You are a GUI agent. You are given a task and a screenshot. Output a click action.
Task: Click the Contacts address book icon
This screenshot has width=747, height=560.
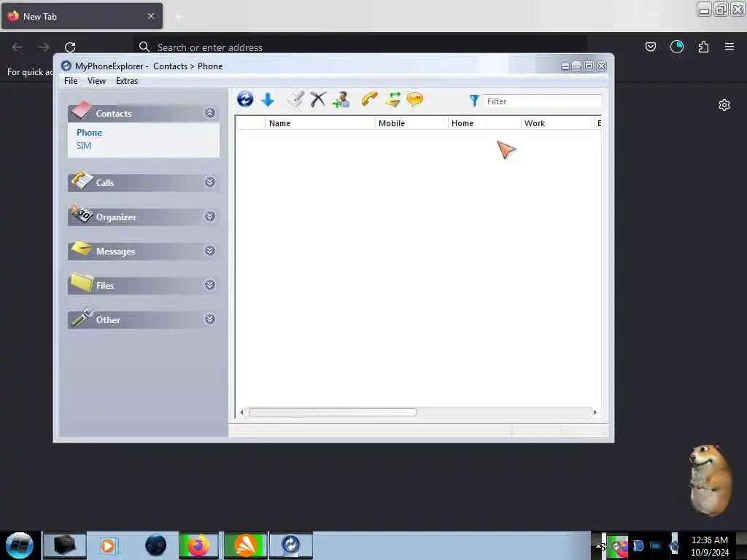click(81, 110)
